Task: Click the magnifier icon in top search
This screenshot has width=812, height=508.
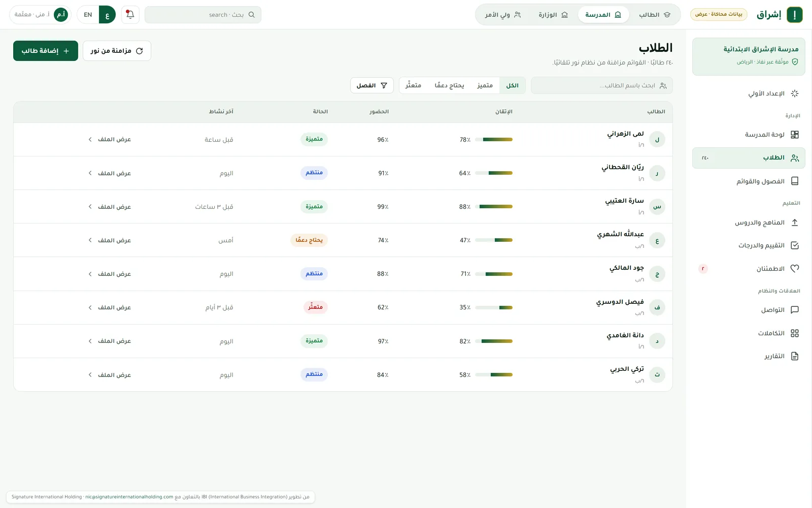Action: click(x=252, y=15)
